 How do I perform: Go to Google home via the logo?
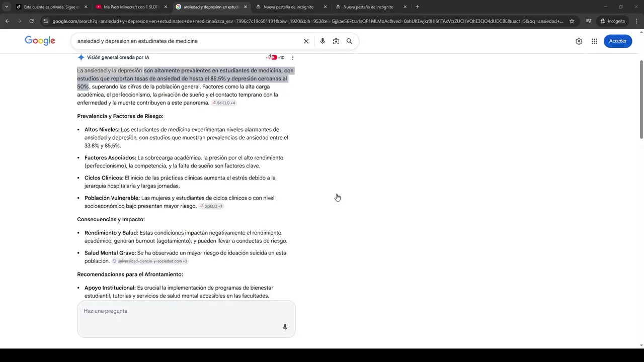coord(40,41)
